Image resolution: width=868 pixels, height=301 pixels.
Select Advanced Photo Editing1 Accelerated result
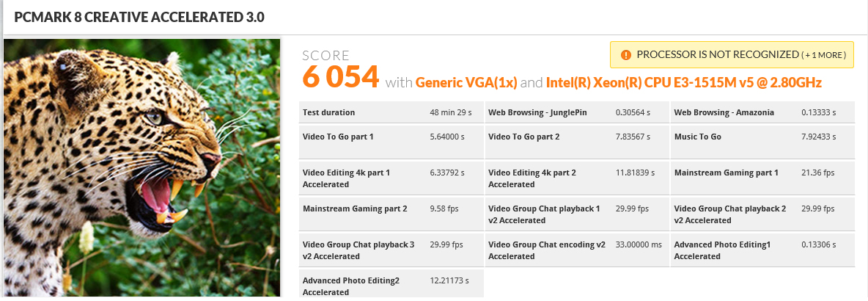coord(762,250)
